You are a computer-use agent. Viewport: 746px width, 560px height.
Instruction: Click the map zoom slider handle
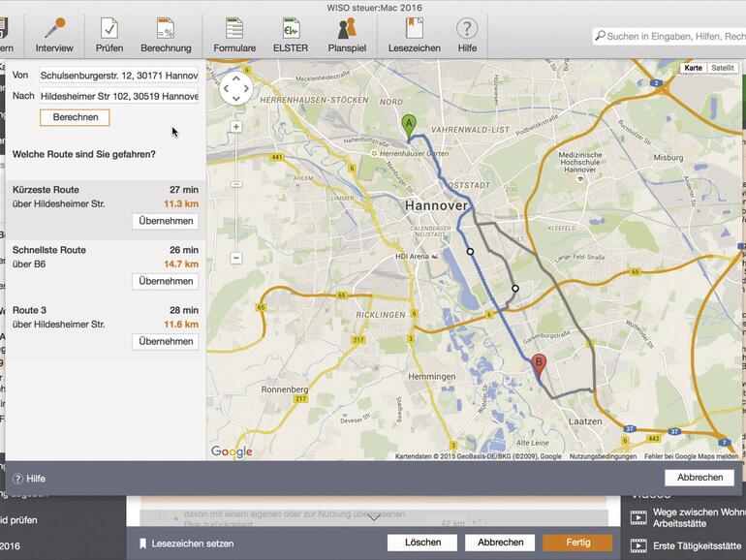236,184
